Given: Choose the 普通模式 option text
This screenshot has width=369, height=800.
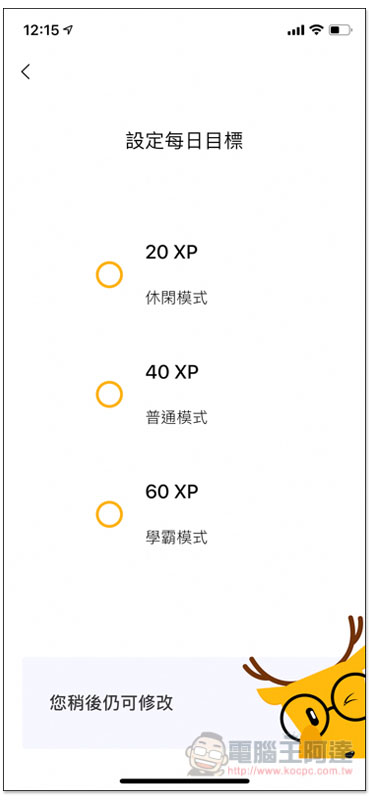Looking at the screenshot, I should 177,418.
